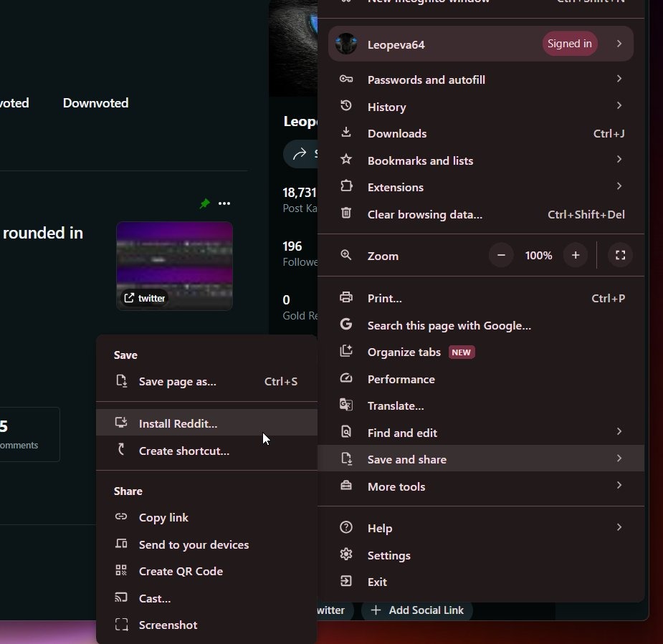The height and width of the screenshot is (644, 663).
Task: Click the Cast screen icon
Action: tap(121, 597)
